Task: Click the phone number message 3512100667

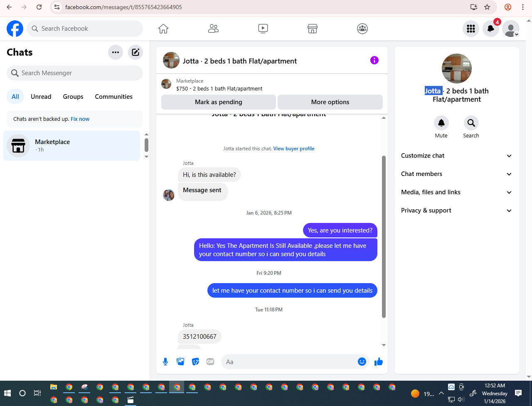Action: (199, 337)
